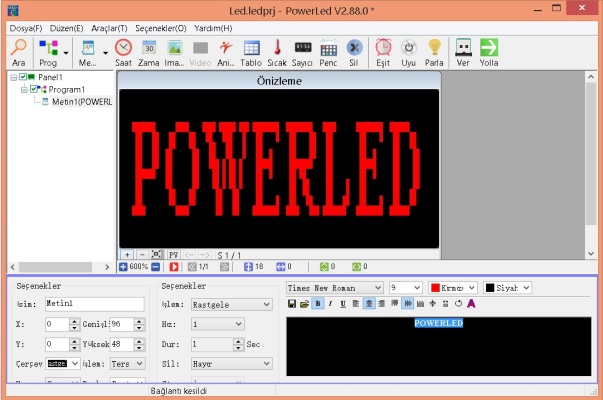Open text effects with purple A icon
This screenshot has width=603, height=400.
[471, 304]
